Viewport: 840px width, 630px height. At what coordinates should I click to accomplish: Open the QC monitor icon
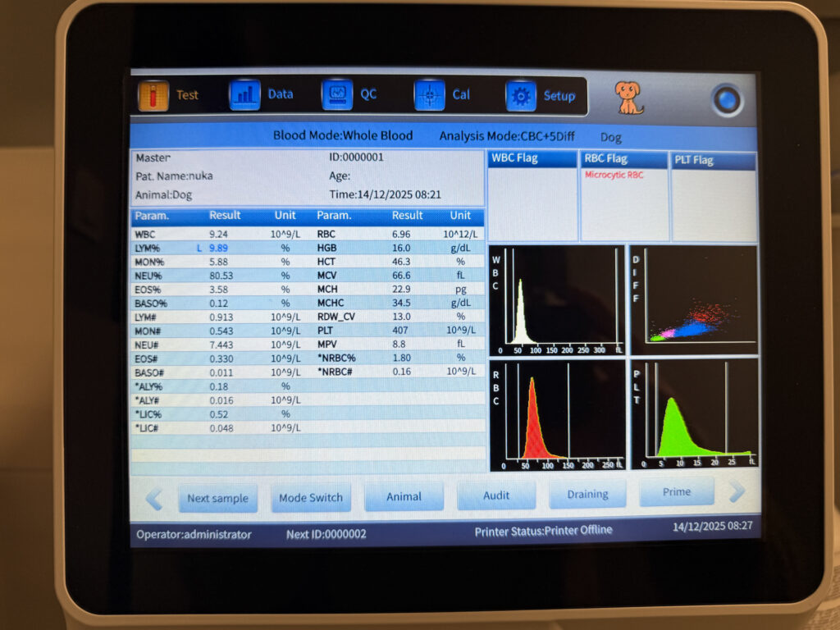(336, 95)
